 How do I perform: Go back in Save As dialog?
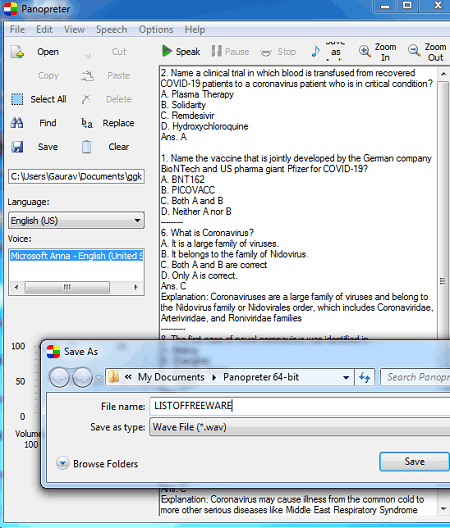coord(59,377)
